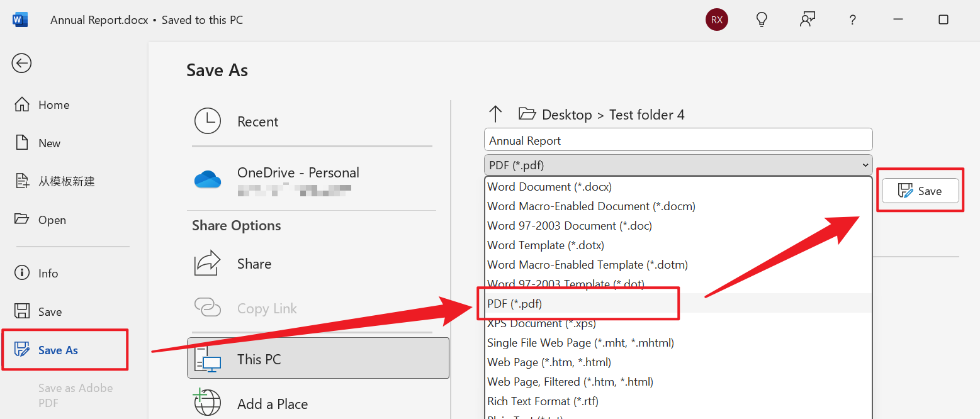Click the Recent clock icon
This screenshot has width=980, height=419.
(x=208, y=121)
